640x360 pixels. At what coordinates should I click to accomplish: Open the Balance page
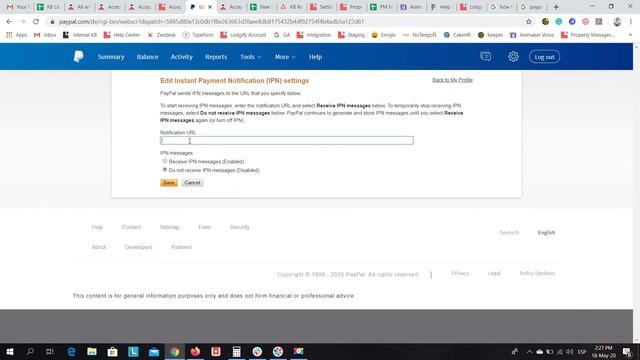(x=147, y=57)
